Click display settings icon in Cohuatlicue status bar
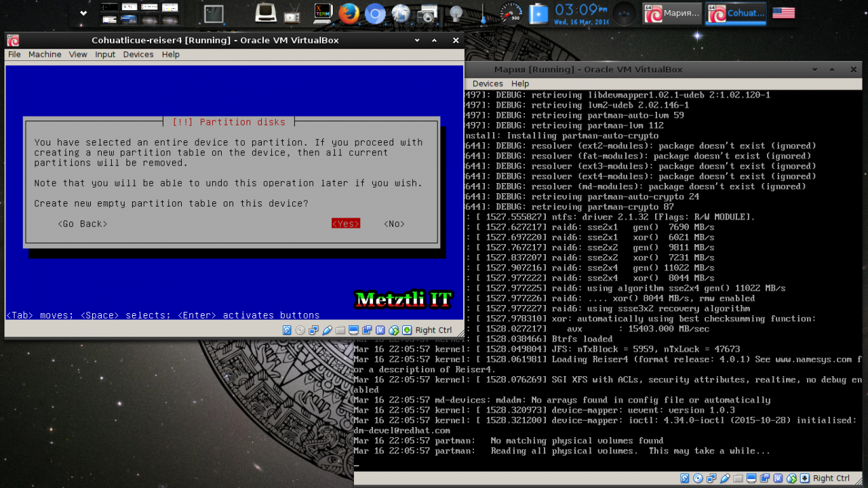Screen dimensions: 868x488 point(353,330)
